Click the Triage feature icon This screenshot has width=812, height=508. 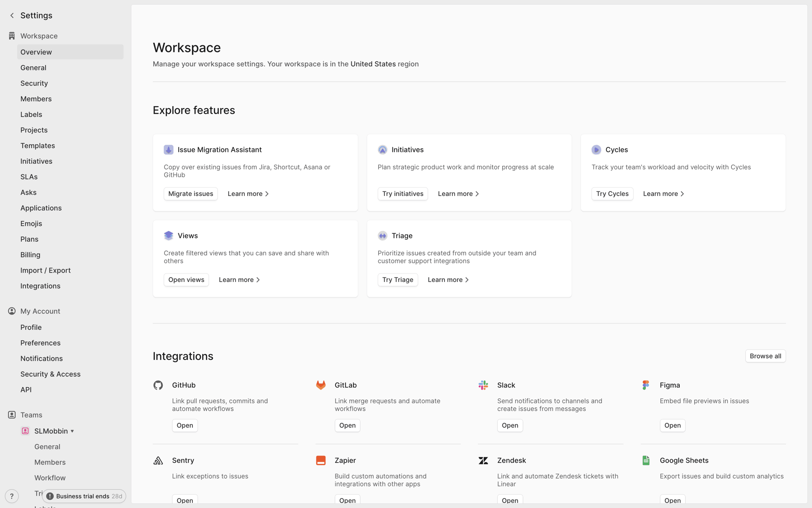point(383,236)
